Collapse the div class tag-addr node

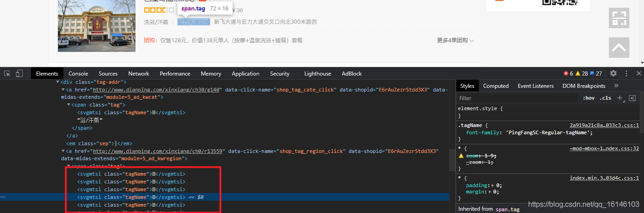57,82
